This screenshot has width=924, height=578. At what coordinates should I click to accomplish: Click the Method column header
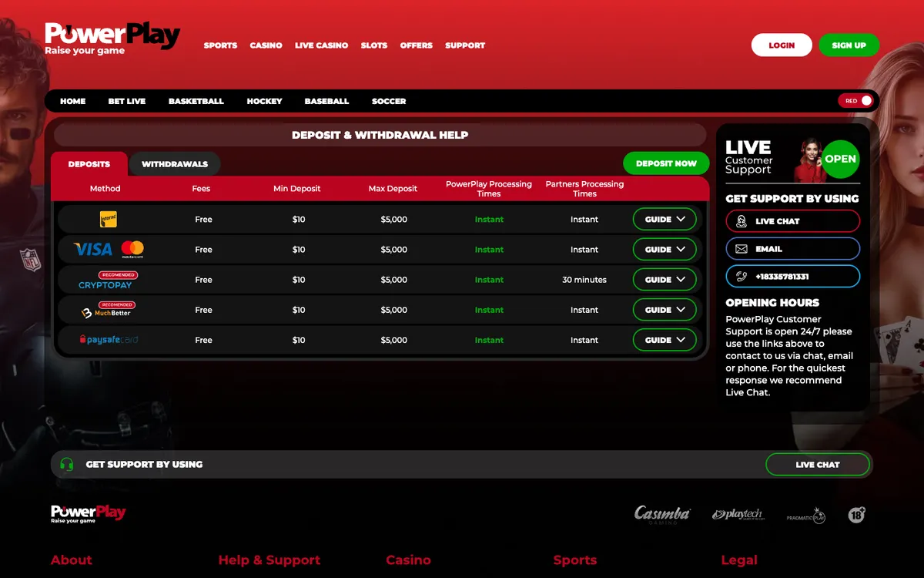click(105, 189)
